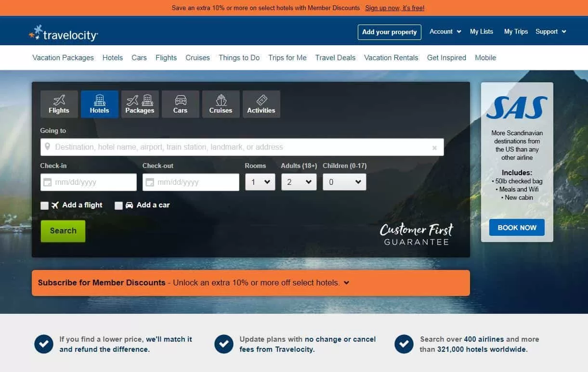
Task: Open the Children (0-17) dropdown
Action: coord(344,182)
